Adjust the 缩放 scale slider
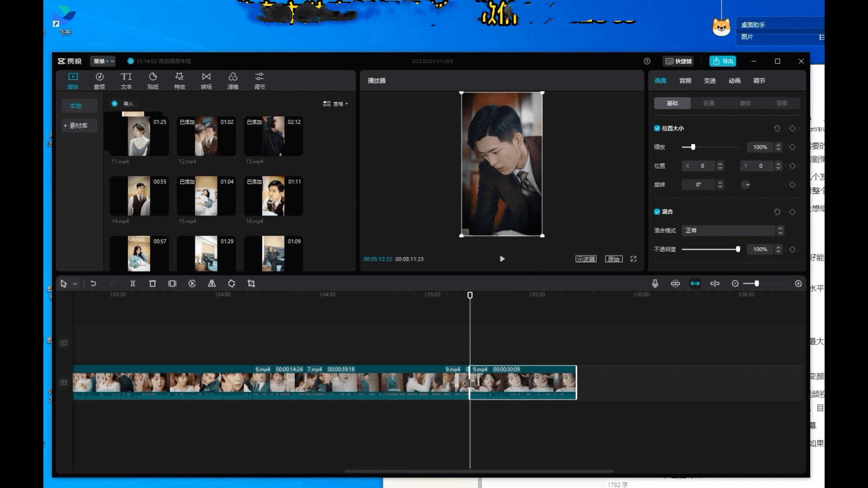Image resolution: width=868 pixels, height=488 pixels. tap(710, 147)
